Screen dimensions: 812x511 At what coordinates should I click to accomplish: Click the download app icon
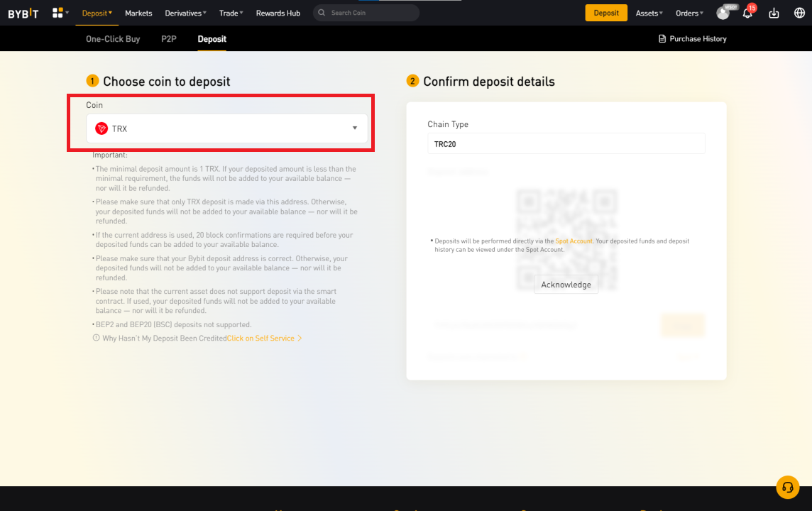pyautogui.click(x=774, y=13)
